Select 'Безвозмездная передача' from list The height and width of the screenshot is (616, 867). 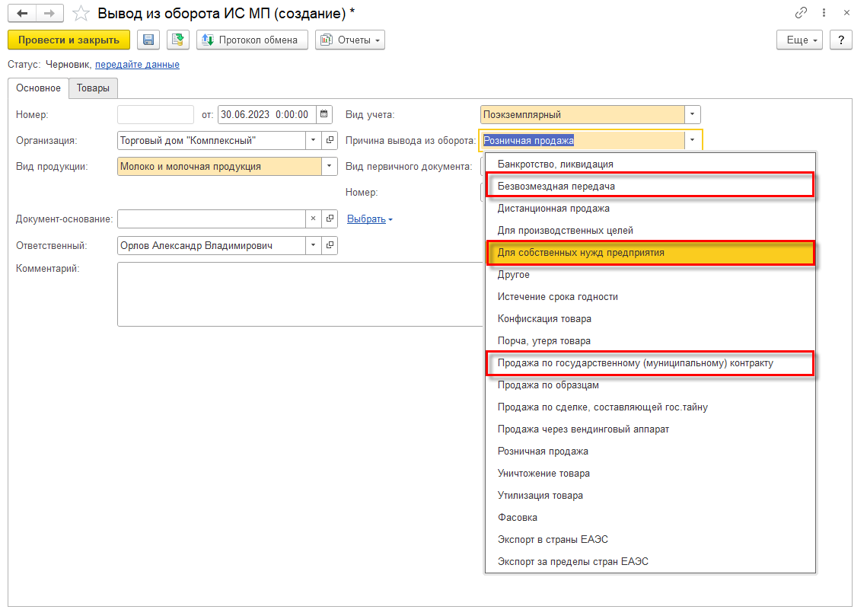556,186
